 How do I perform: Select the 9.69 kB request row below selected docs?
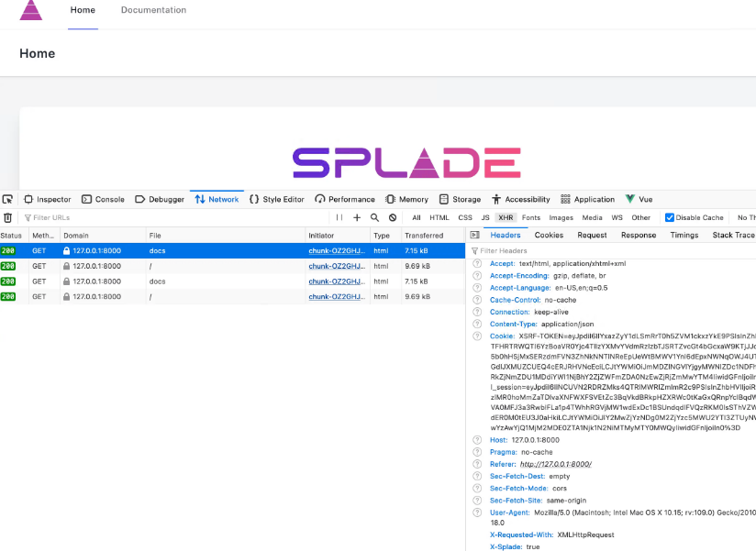tap(232, 266)
